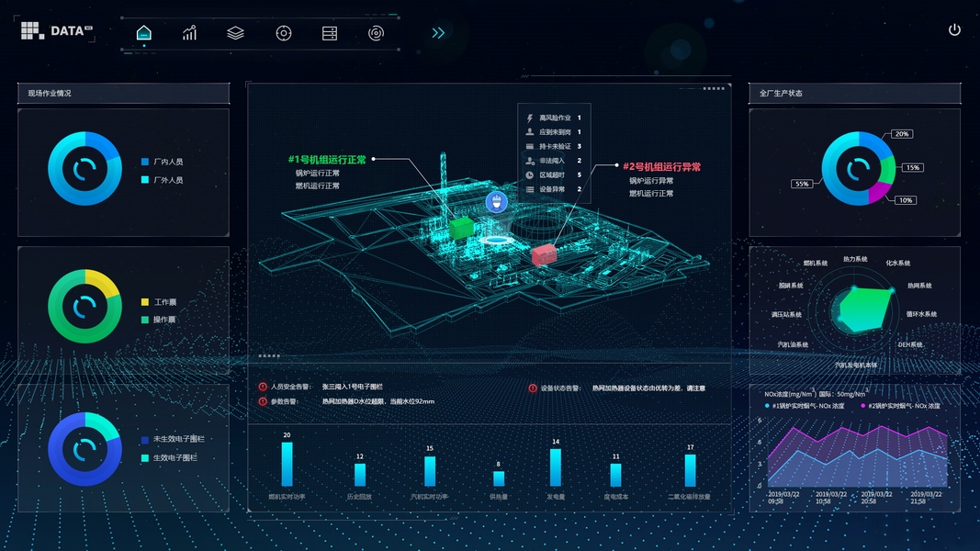Screen dimensions: 980x551
Task: Click the intruder icon for 非法闯入
Action: point(529,161)
